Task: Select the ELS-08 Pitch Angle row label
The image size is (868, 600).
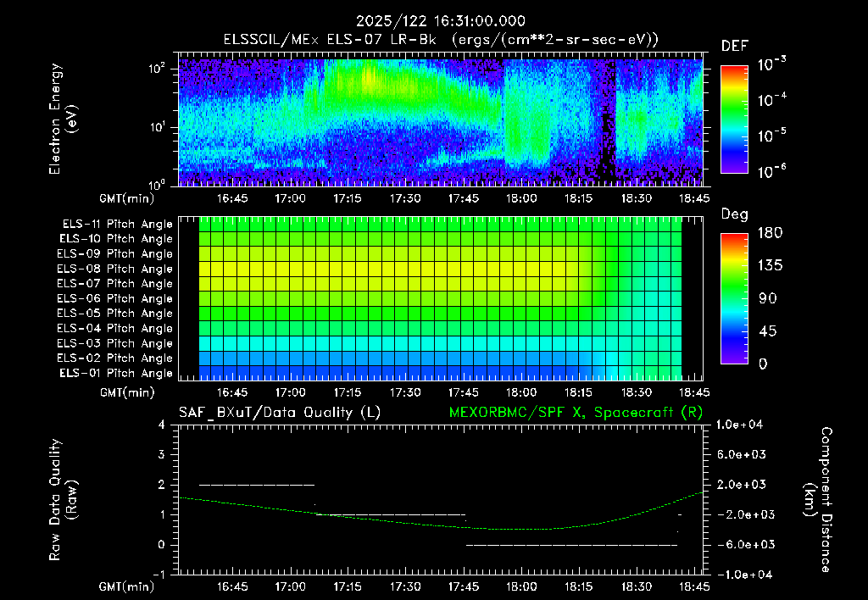Action: [x=114, y=269]
